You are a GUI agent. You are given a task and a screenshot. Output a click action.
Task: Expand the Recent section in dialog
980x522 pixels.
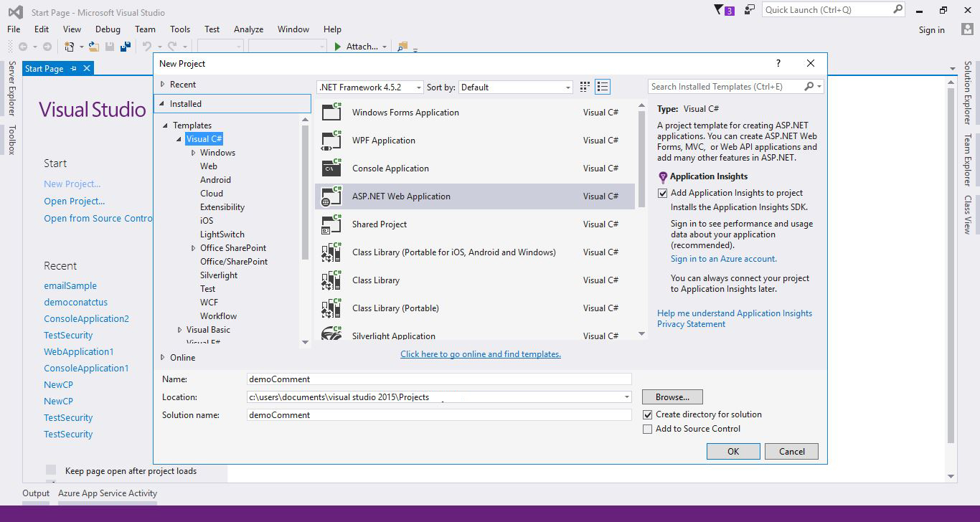click(x=163, y=84)
